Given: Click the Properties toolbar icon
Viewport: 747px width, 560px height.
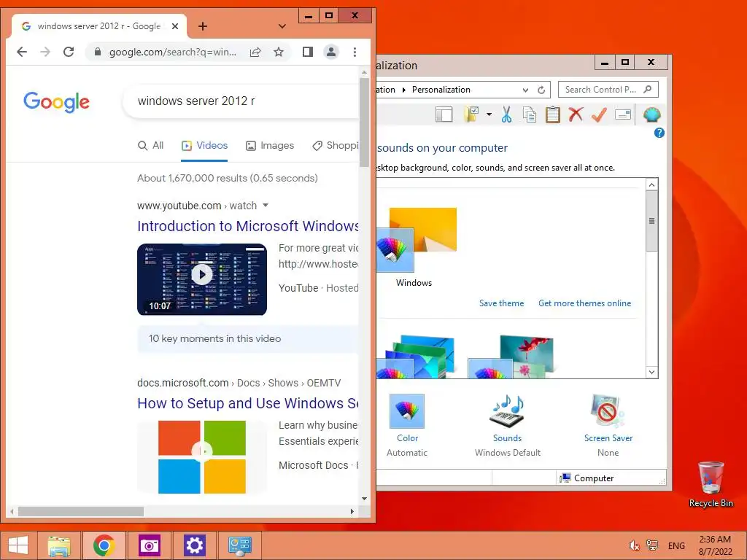Looking at the screenshot, I should pos(623,114).
